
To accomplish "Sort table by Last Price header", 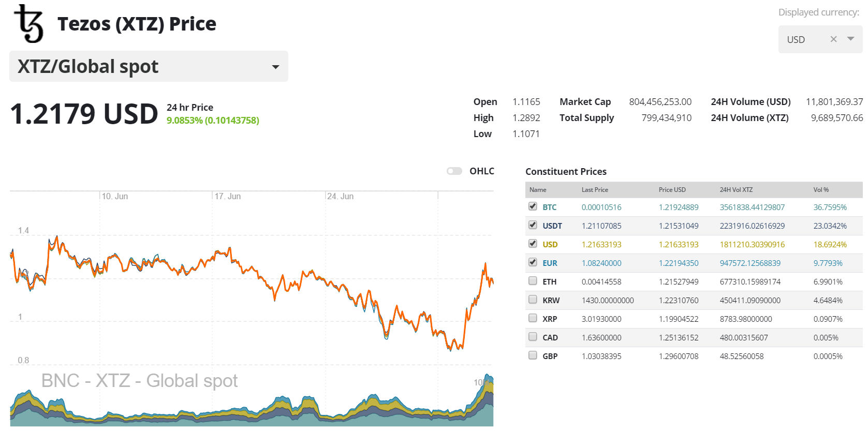I will (595, 190).
